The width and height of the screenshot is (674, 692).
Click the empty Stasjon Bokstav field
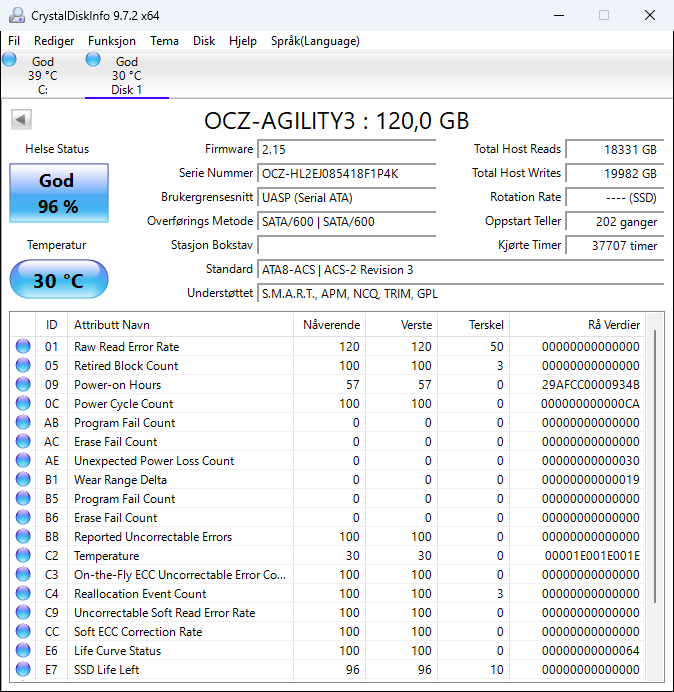tap(346, 245)
